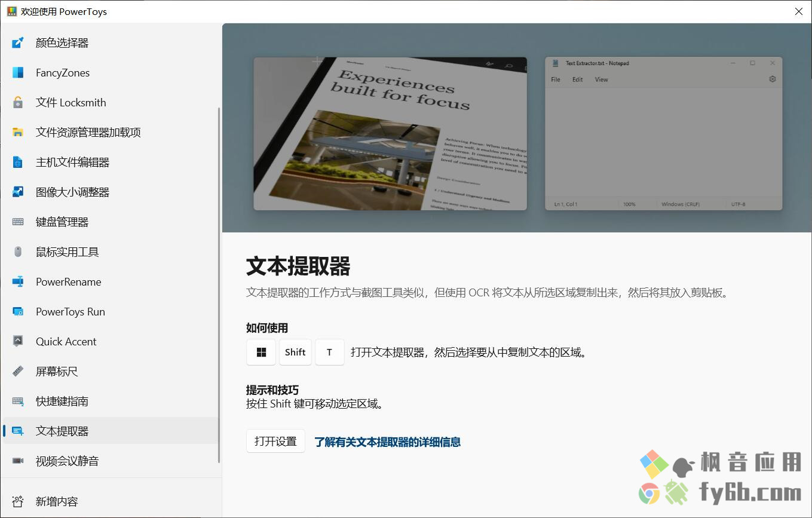This screenshot has height=518, width=812.
Task: Click the magazine preview image in banner
Action: pos(390,134)
